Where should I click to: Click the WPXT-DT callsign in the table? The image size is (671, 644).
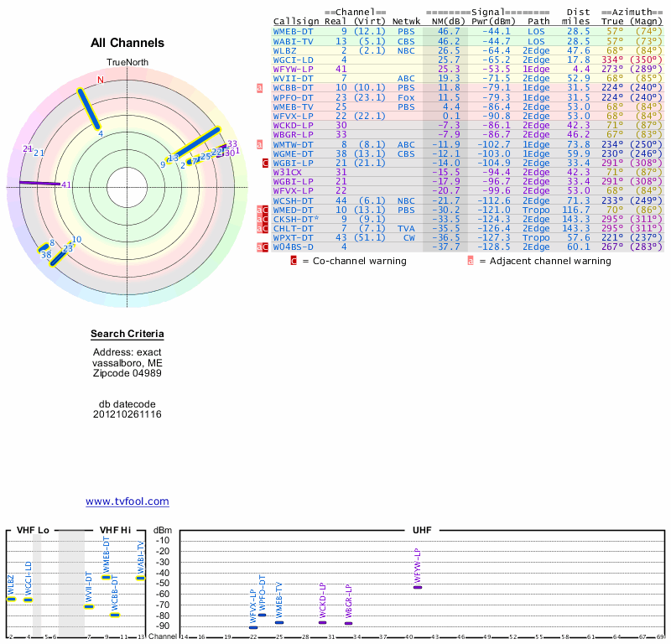(x=293, y=237)
